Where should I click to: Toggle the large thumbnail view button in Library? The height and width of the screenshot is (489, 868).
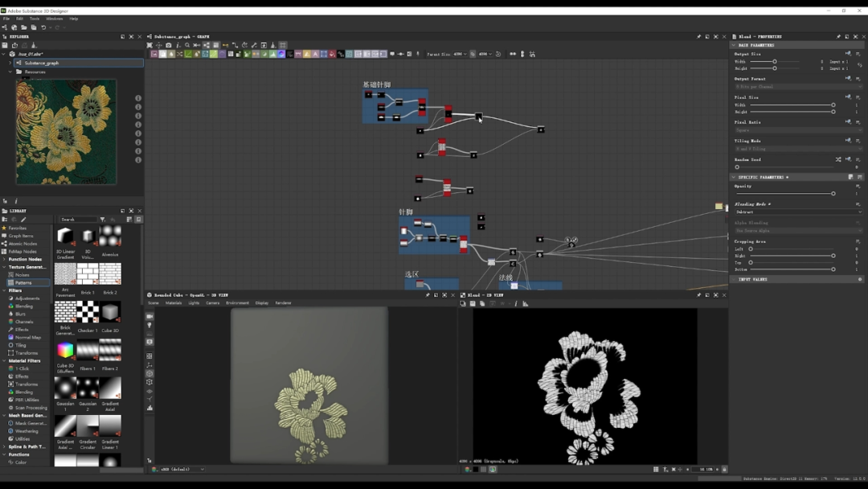click(138, 220)
